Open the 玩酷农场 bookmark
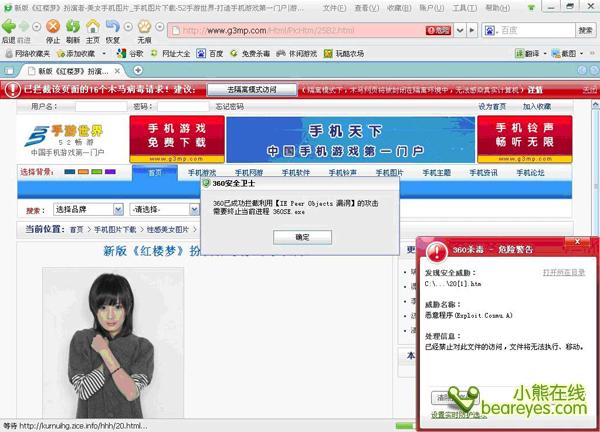The height and width of the screenshot is (432, 600). click(x=344, y=54)
